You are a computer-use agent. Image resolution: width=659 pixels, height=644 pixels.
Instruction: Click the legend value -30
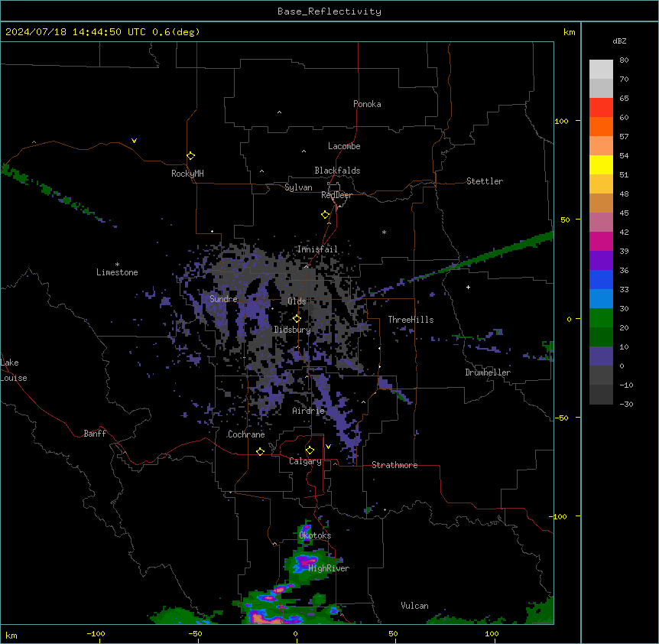[x=626, y=404]
